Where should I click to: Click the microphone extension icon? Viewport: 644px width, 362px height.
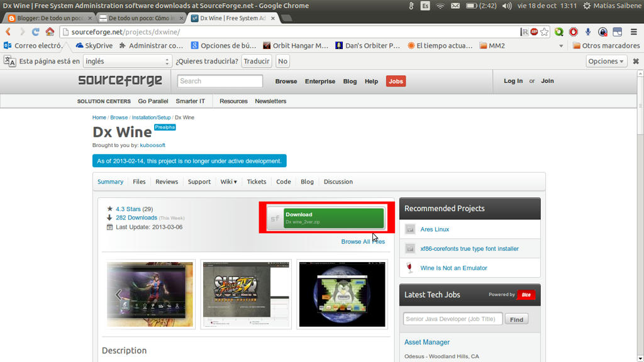click(x=588, y=31)
